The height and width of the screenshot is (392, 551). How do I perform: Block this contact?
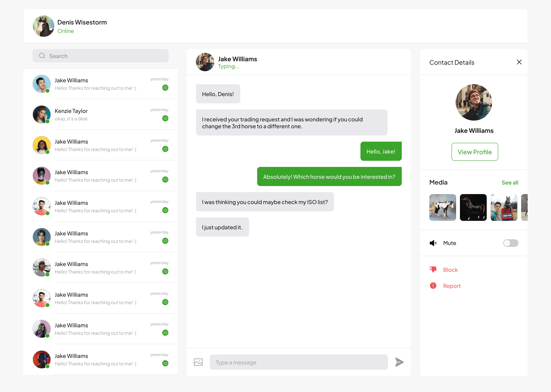[450, 270]
